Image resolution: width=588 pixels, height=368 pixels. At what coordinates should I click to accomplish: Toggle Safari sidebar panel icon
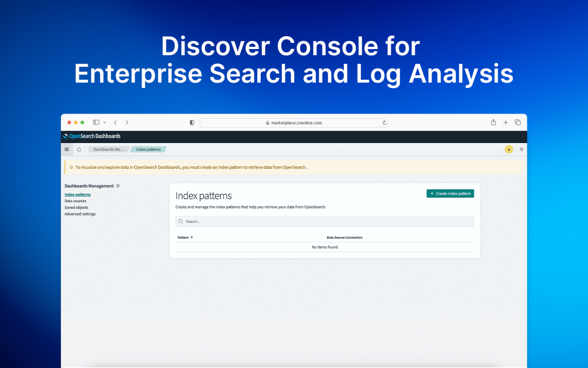pyautogui.click(x=96, y=122)
